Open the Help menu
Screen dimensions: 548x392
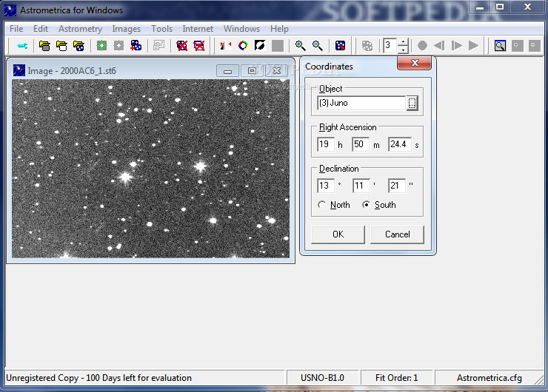click(279, 29)
